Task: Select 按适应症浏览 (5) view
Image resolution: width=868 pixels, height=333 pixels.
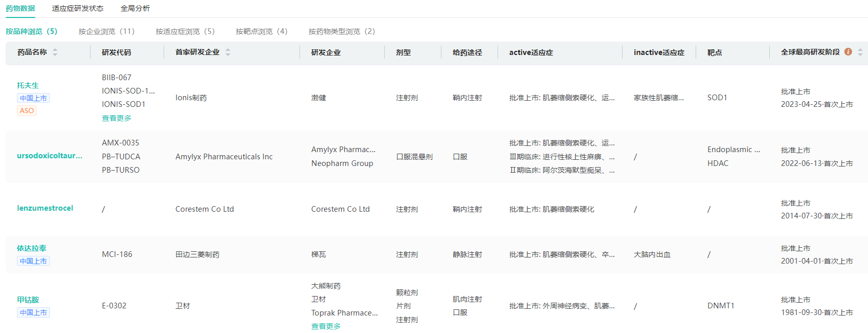Action: click(185, 31)
